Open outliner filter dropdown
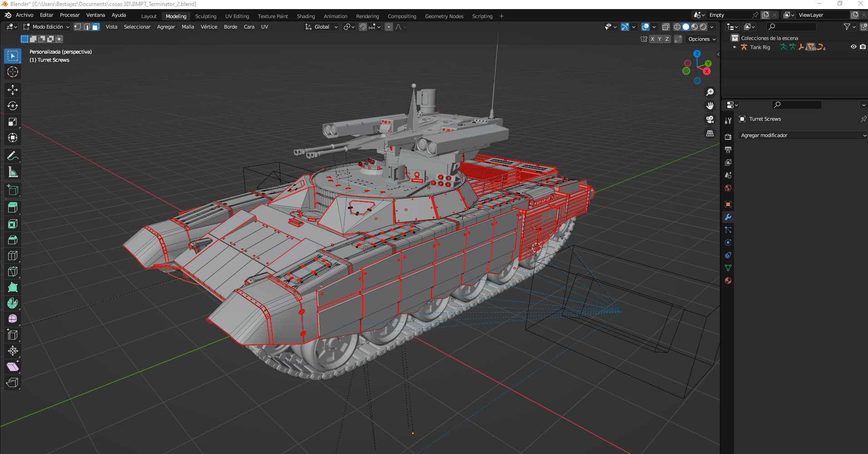This screenshot has height=454, width=868. click(849, 27)
